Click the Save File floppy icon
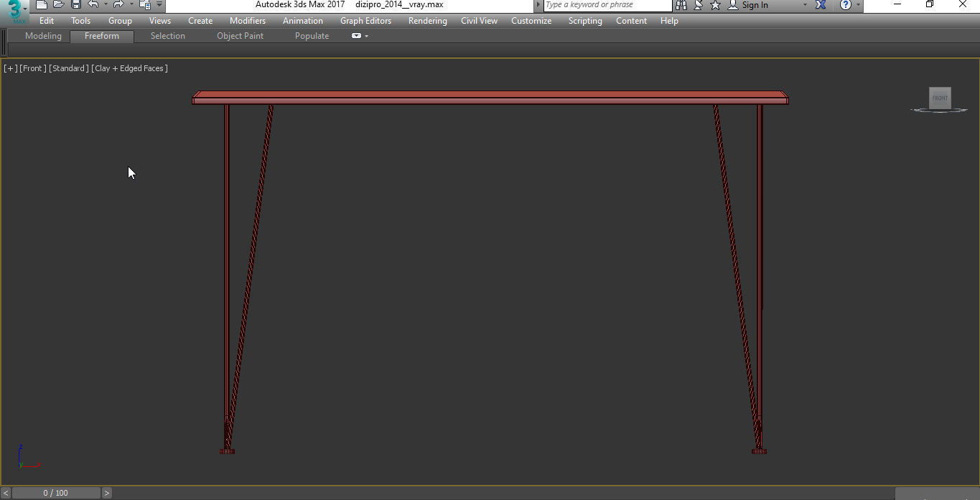This screenshot has width=980, height=500. 76,5
